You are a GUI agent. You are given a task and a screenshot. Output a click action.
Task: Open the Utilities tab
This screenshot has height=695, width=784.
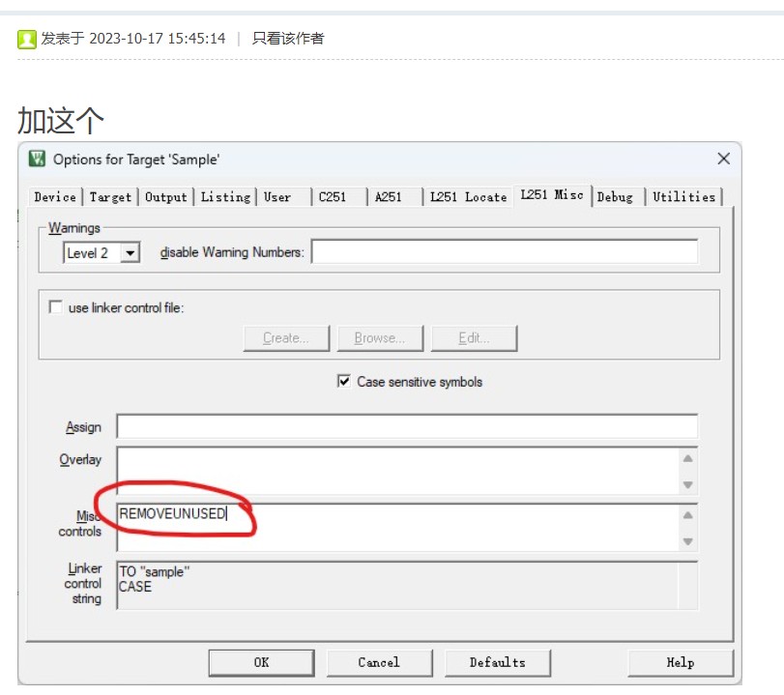683,197
